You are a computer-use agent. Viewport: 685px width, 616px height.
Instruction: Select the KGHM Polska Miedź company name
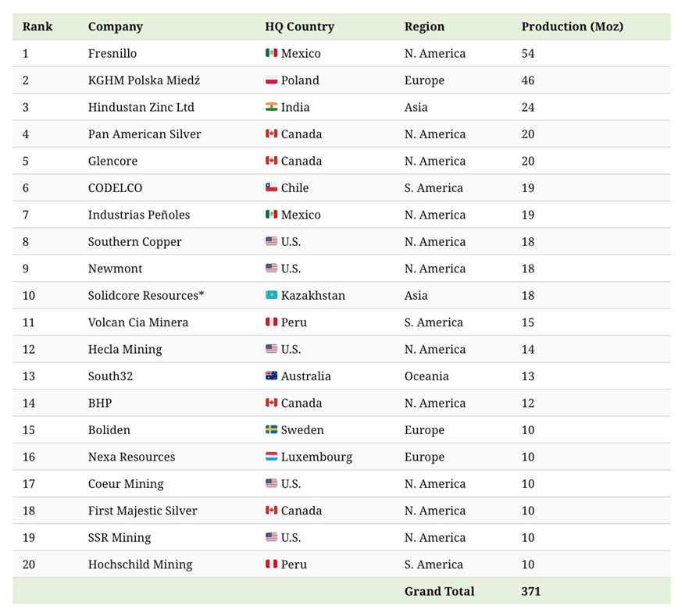(144, 80)
